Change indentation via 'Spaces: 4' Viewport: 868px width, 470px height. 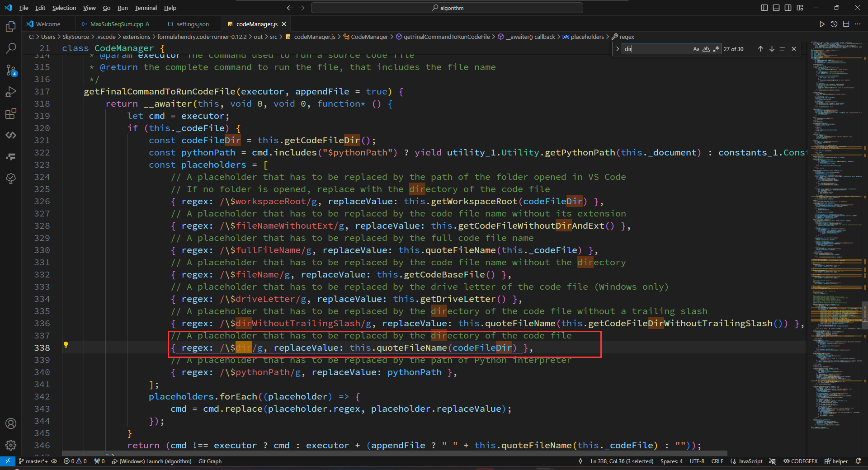click(x=671, y=461)
